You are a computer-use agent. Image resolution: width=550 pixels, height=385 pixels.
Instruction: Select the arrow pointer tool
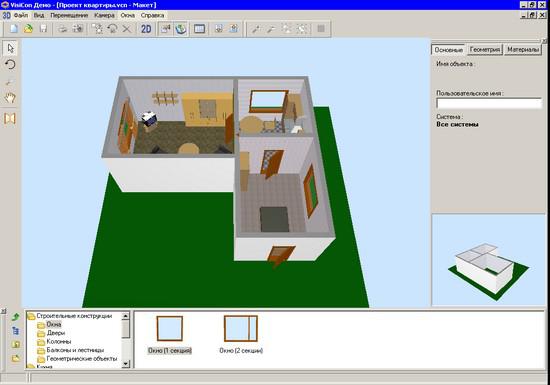tap(10, 48)
